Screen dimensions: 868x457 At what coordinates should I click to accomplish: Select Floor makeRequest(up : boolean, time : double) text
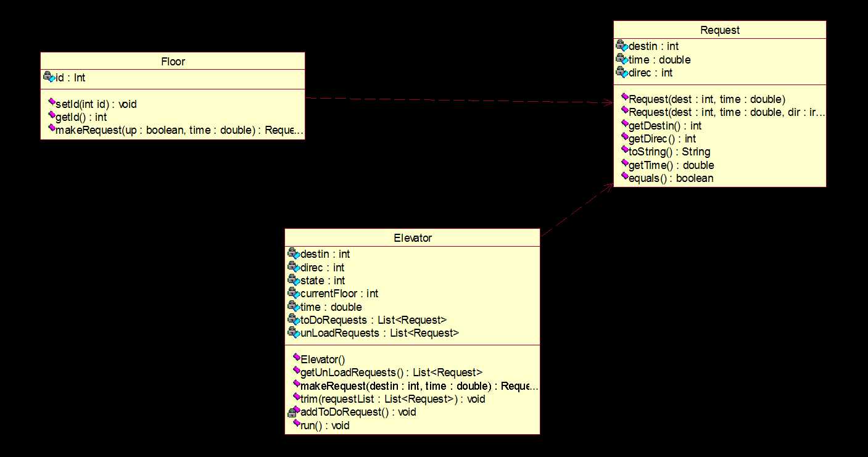coord(180,130)
